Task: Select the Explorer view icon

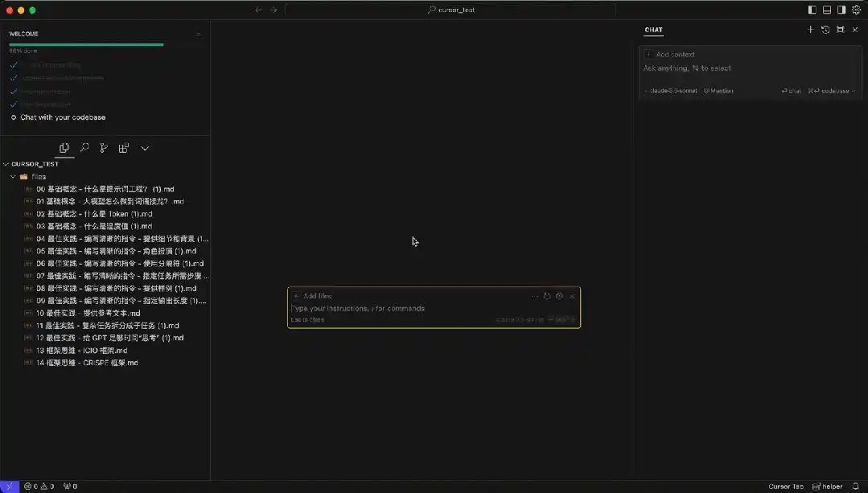Action: [x=66, y=148]
